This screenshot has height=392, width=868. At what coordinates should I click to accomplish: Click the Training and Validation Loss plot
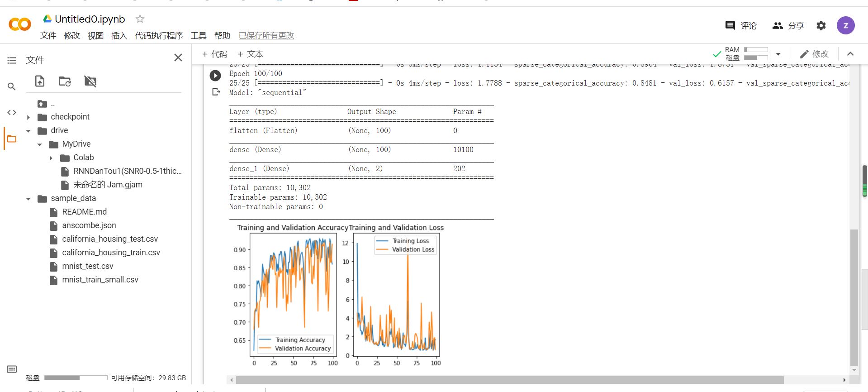[x=396, y=294]
